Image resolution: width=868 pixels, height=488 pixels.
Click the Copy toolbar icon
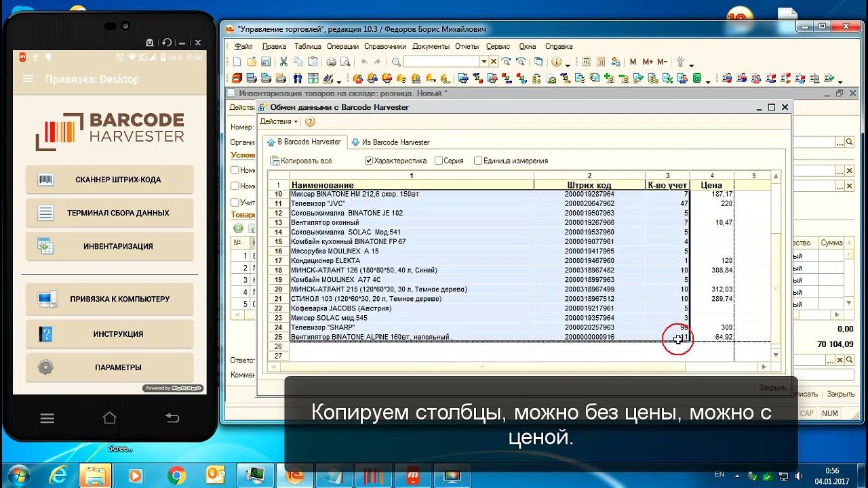point(298,62)
